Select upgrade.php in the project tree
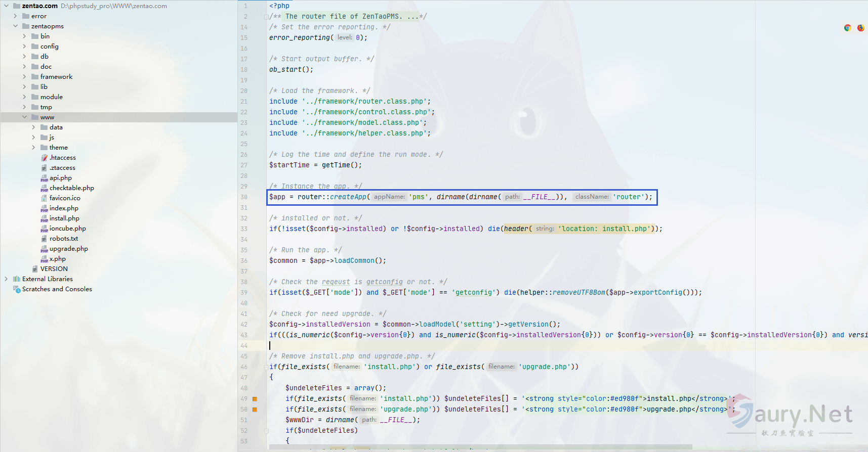Image resolution: width=868 pixels, height=452 pixels. [68, 249]
